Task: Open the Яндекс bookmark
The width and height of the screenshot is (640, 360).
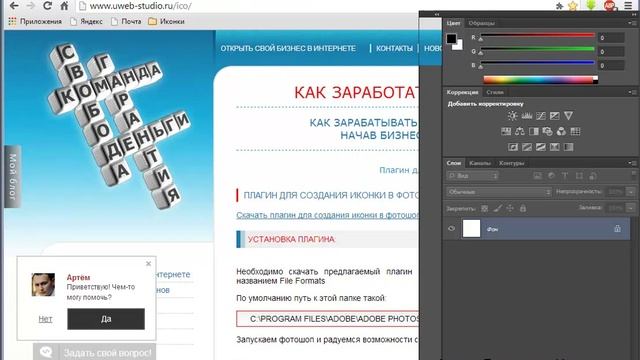Action: [87, 21]
